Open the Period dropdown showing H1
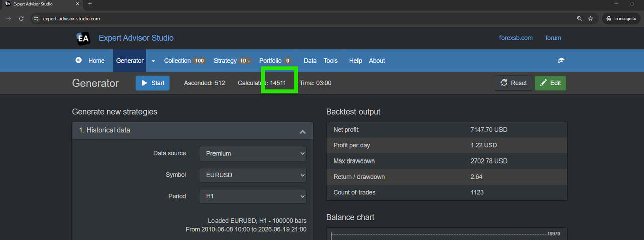The image size is (644, 240). pos(253,196)
